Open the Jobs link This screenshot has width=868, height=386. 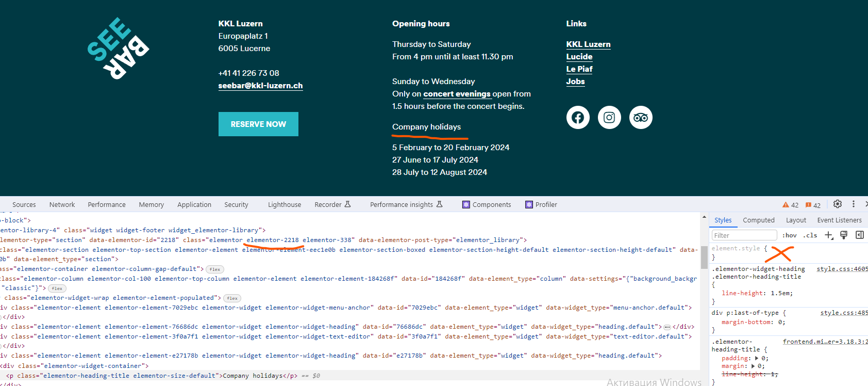point(575,82)
